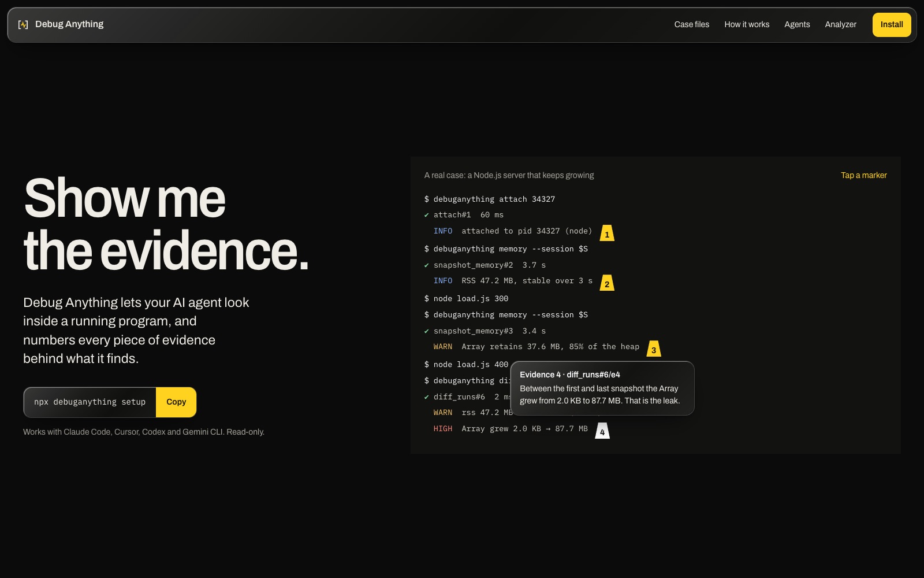Click 'RSS 47.2 MB, stable over 3 s'
The width and height of the screenshot is (924, 578).
click(x=527, y=281)
